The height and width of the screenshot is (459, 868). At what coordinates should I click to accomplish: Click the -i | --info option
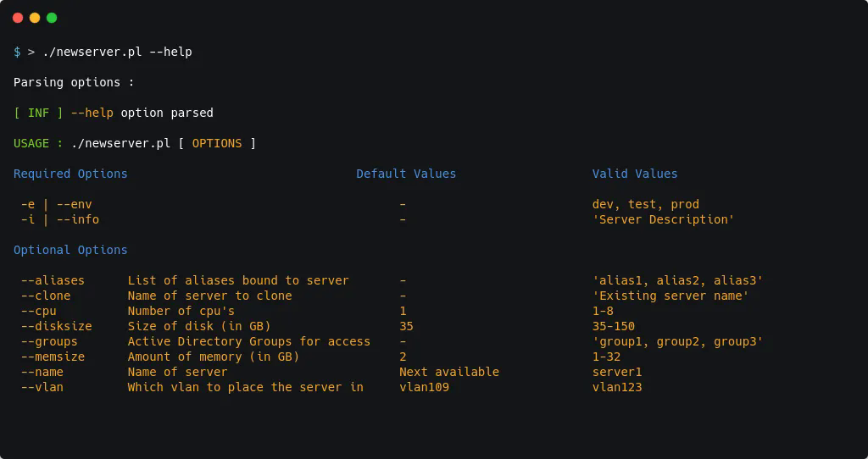click(x=59, y=219)
